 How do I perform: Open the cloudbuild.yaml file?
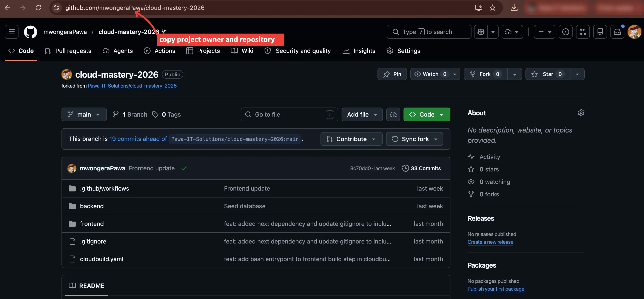tap(102, 259)
